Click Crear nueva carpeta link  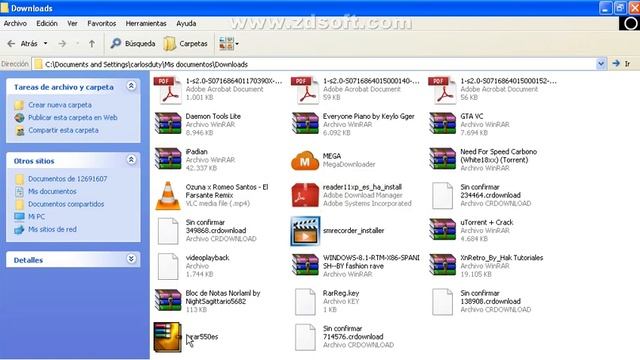60,105
